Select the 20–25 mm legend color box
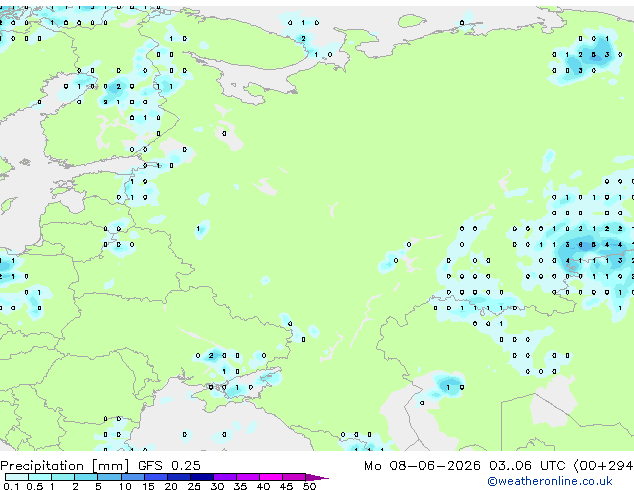Viewport: 634px width, 490px height. (x=178, y=477)
